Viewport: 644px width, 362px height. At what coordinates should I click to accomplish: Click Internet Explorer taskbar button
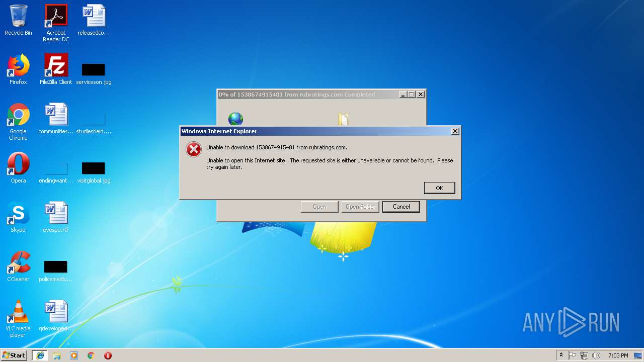coord(40,355)
